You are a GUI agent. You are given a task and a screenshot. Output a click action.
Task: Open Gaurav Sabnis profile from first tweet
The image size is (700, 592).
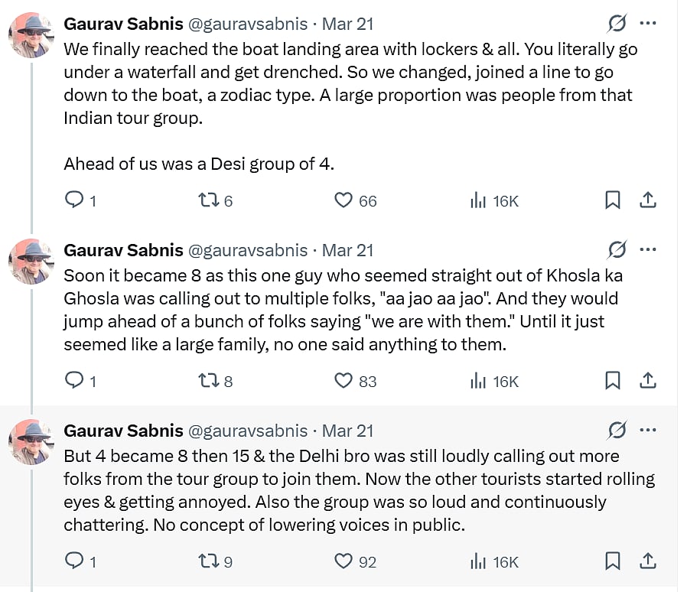(123, 24)
